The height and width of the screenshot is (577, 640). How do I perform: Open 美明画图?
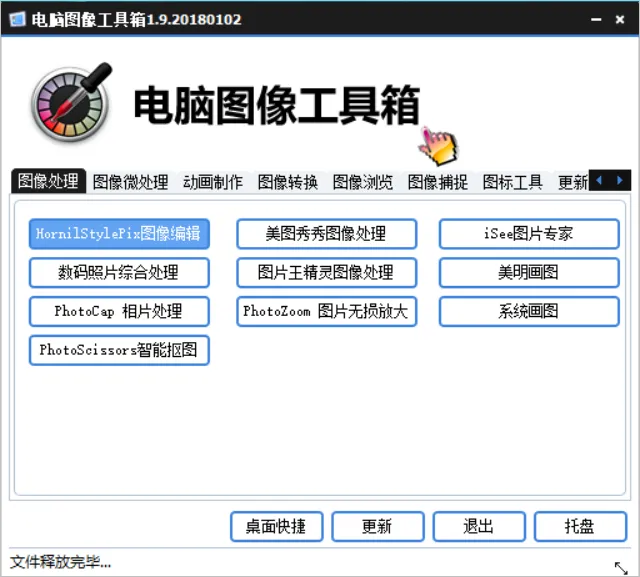tap(529, 273)
